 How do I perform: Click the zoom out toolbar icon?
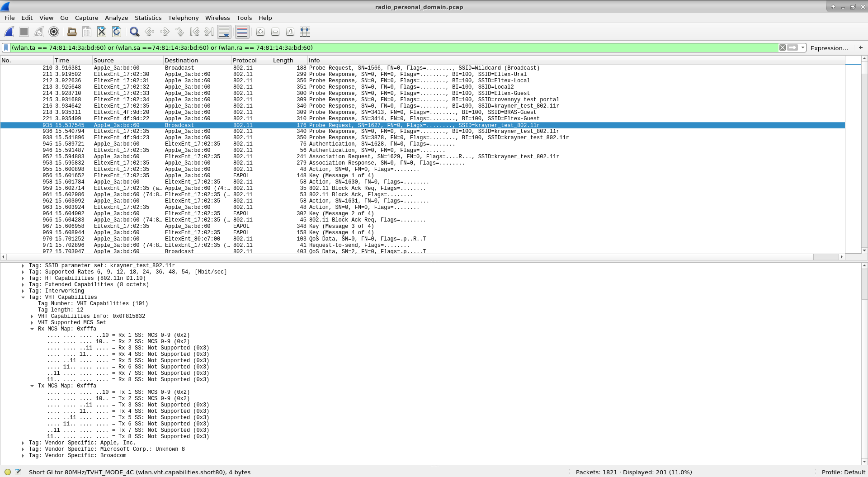pyautogui.click(x=275, y=32)
